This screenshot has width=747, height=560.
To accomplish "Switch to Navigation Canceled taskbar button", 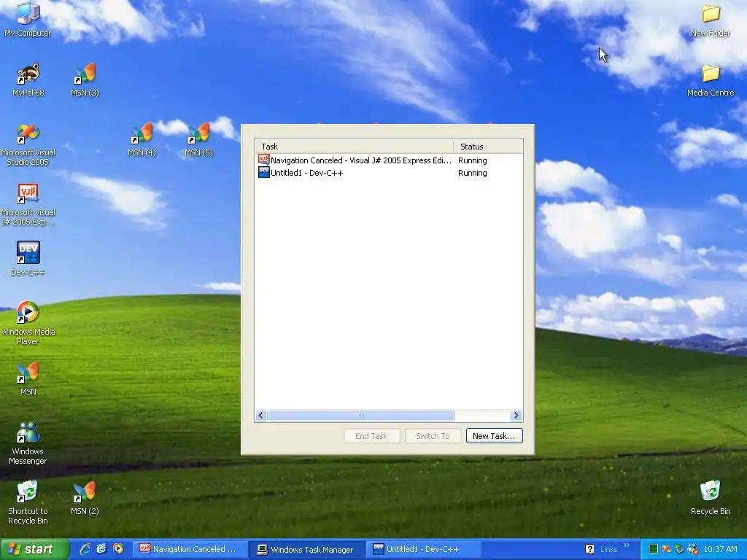I will click(x=189, y=549).
